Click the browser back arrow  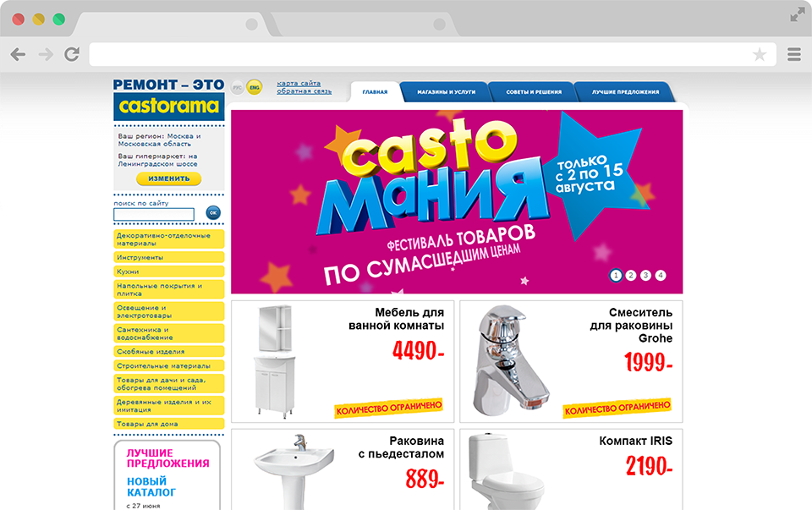pos(18,54)
